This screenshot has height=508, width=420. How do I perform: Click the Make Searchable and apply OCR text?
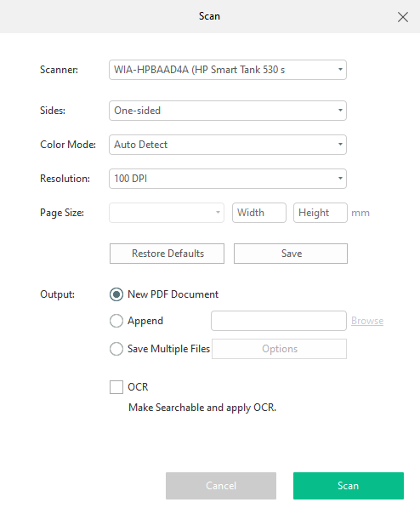click(202, 408)
